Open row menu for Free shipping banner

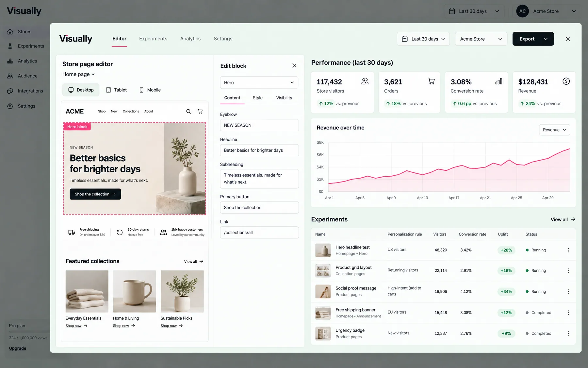pos(568,312)
